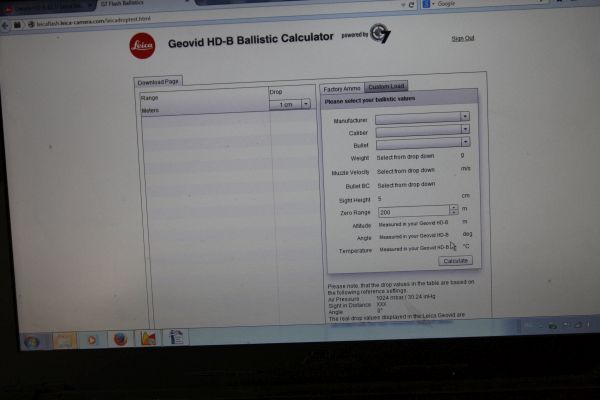Open the address bar history dropdown arrow

tap(403, 5)
